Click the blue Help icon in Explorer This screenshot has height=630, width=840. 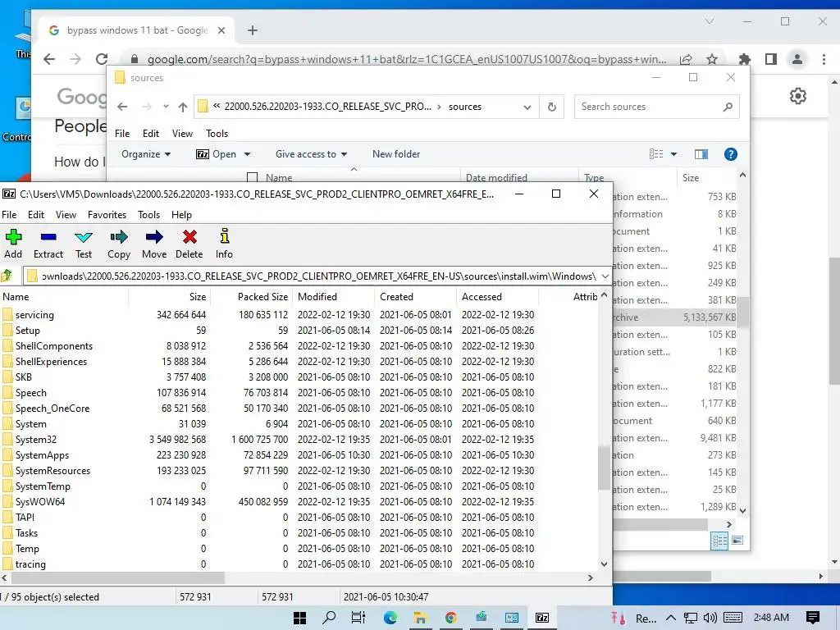coord(731,154)
